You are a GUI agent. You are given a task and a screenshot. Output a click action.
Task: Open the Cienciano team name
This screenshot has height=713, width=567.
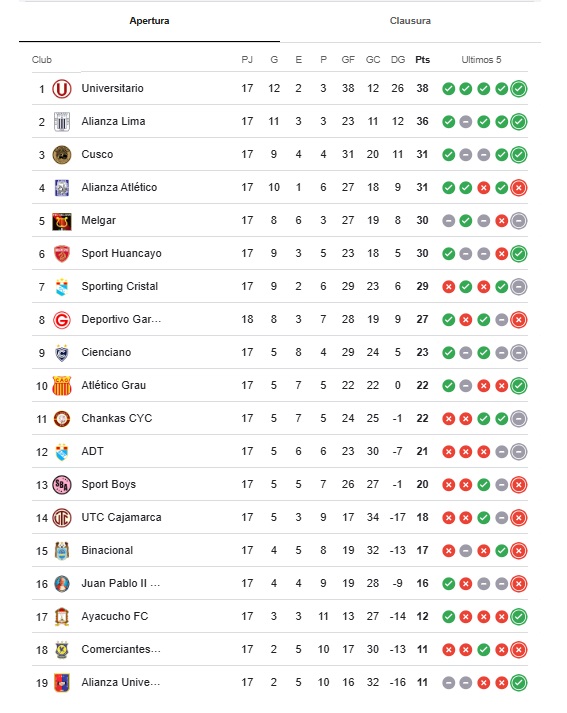pos(106,352)
